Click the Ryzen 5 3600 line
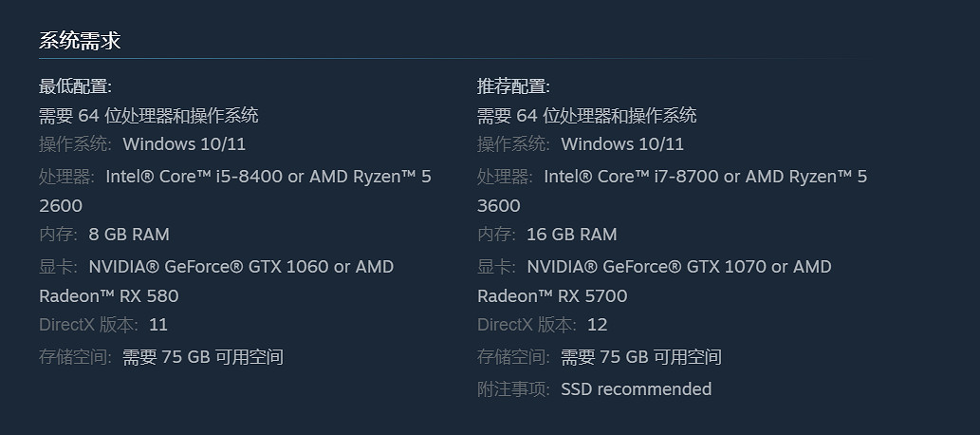 pyautogui.click(x=499, y=206)
